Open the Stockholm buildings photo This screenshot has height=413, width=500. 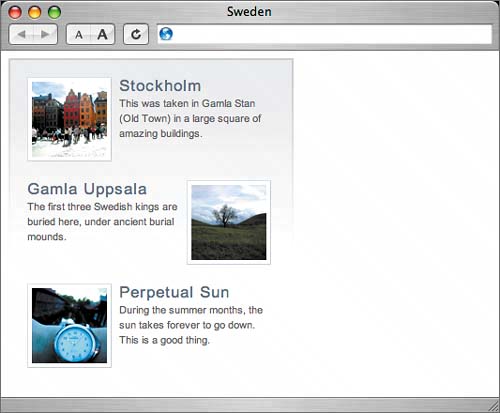pyautogui.click(x=69, y=119)
